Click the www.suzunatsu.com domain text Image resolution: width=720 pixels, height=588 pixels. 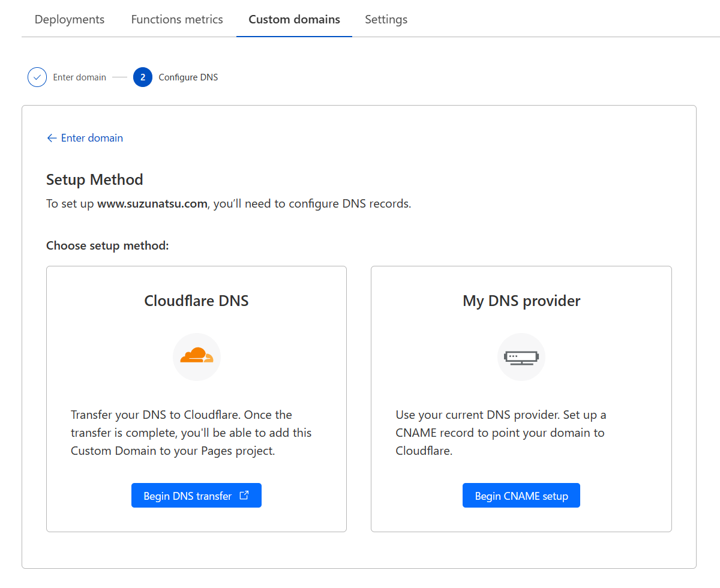(x=152, y=203)
